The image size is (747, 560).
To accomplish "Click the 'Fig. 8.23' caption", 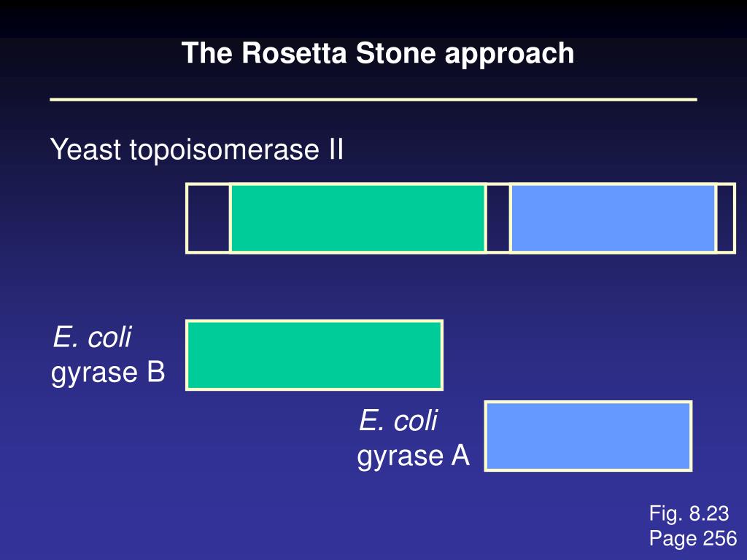I will 689,514.
